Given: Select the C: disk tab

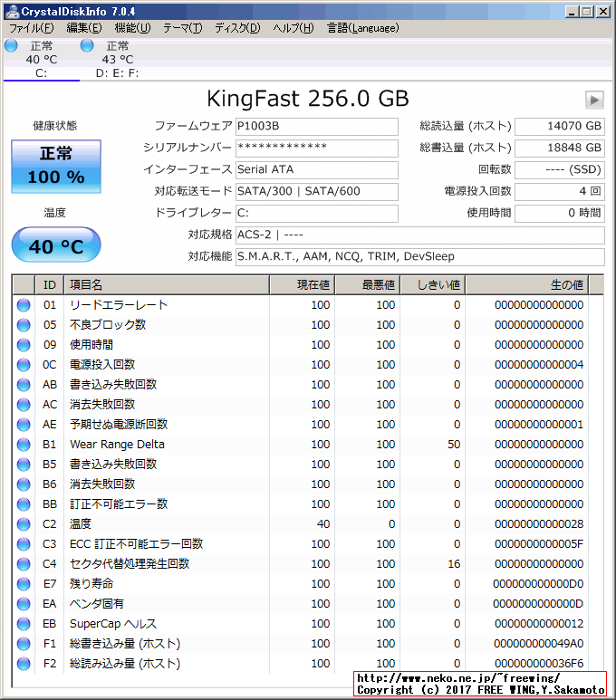Looking at the screenshot, I should coord(42,60).
